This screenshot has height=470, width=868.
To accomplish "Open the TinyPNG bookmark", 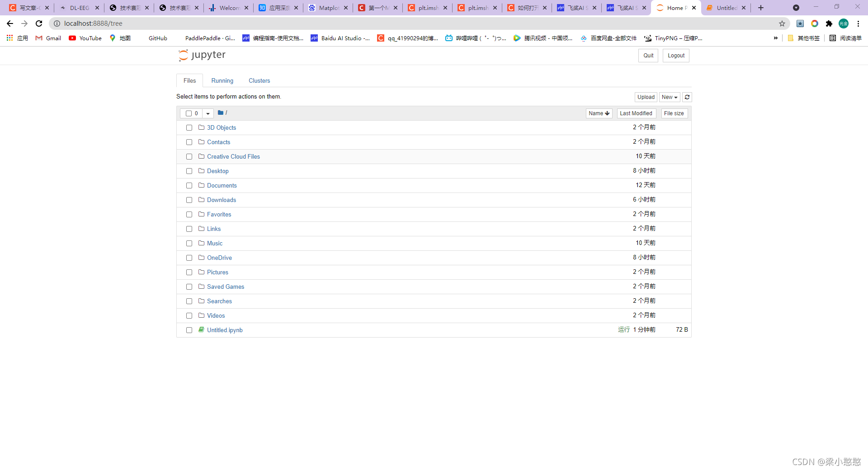I will (x=673, y=38).
